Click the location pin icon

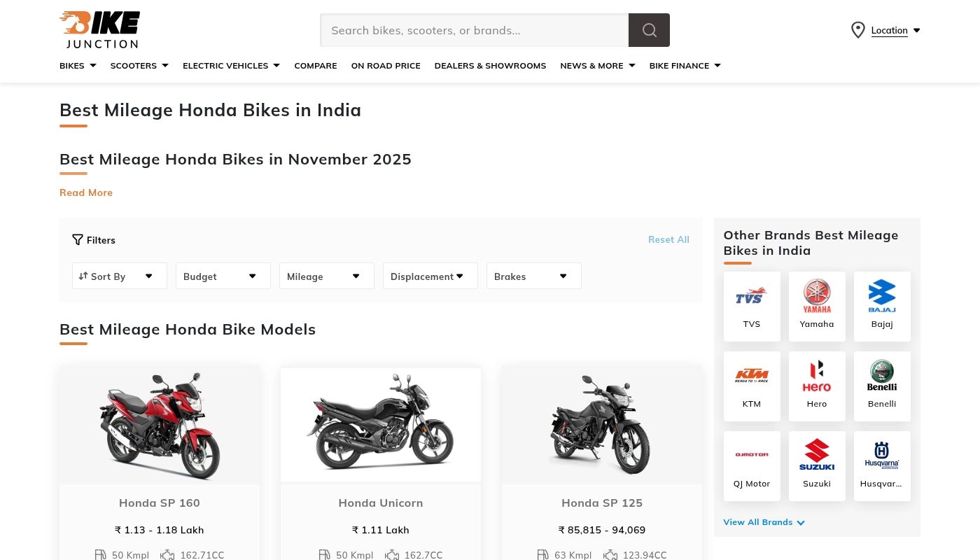[857, 30]
